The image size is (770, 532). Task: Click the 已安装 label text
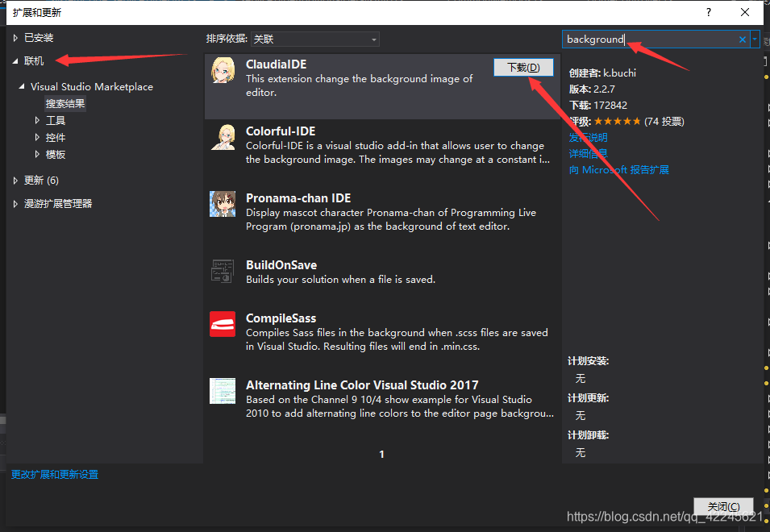(x=39, y=38)
